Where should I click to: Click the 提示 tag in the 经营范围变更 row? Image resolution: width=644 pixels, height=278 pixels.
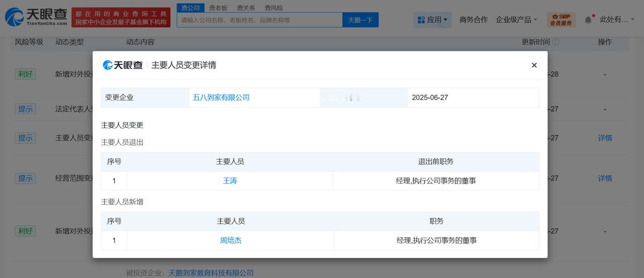click(25, 178)
